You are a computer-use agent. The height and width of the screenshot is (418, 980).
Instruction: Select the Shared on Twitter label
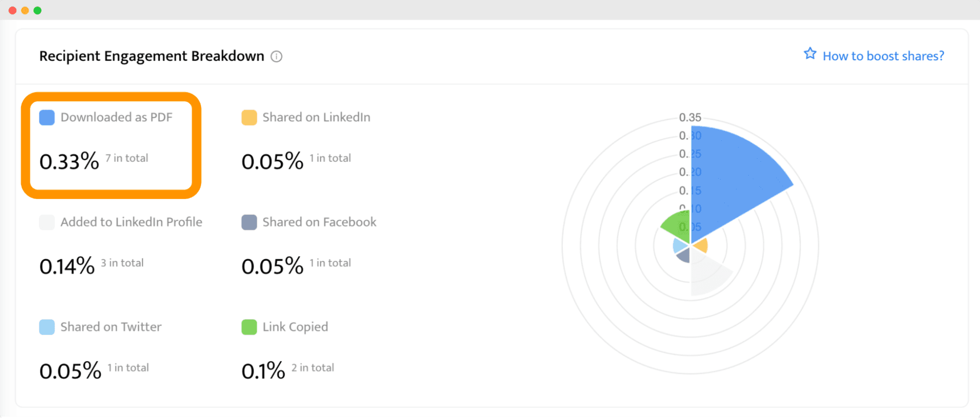pyautogui.click(x=111, y=327)
